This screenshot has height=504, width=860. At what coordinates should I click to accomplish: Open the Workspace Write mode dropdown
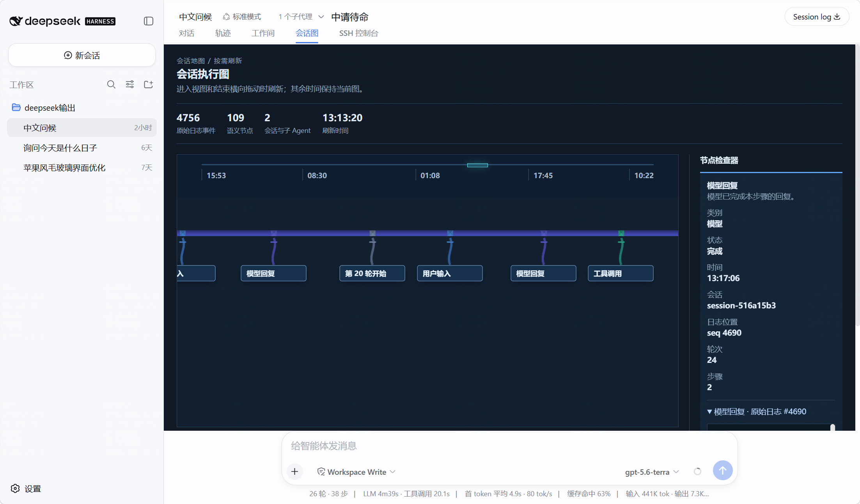click(356, 472)
